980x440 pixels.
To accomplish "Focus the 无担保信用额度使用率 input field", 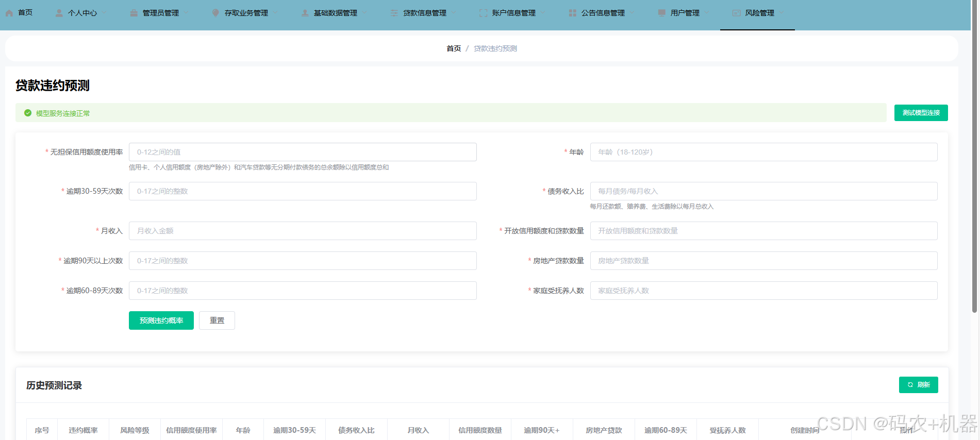I will point(303,152).
